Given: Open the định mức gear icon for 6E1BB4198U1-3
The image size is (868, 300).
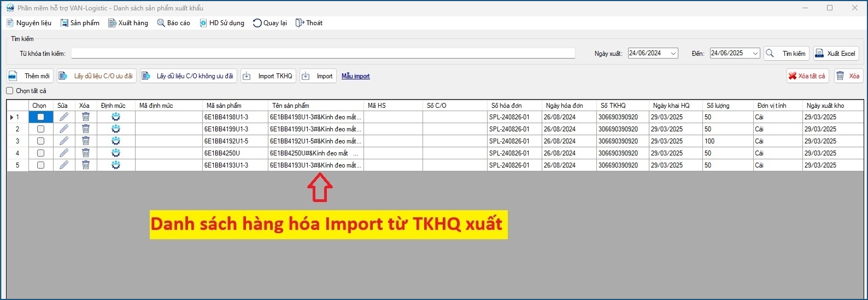Looking at the screenshot, I should coord(116,117).
